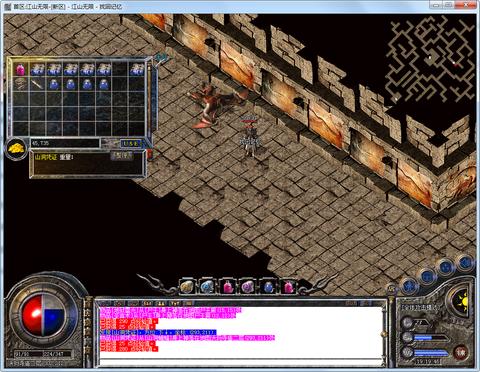
Task: Pick the far-right item in the top inventory row
Action: tap(137, 69)
